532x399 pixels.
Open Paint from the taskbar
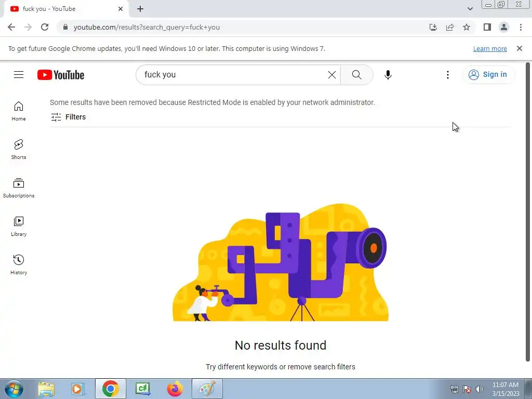207,389
